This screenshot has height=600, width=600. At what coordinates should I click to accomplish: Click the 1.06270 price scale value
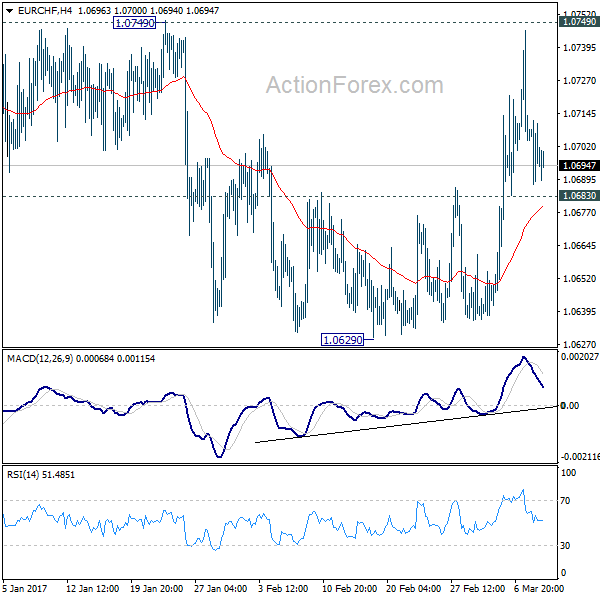coord(579,344)
